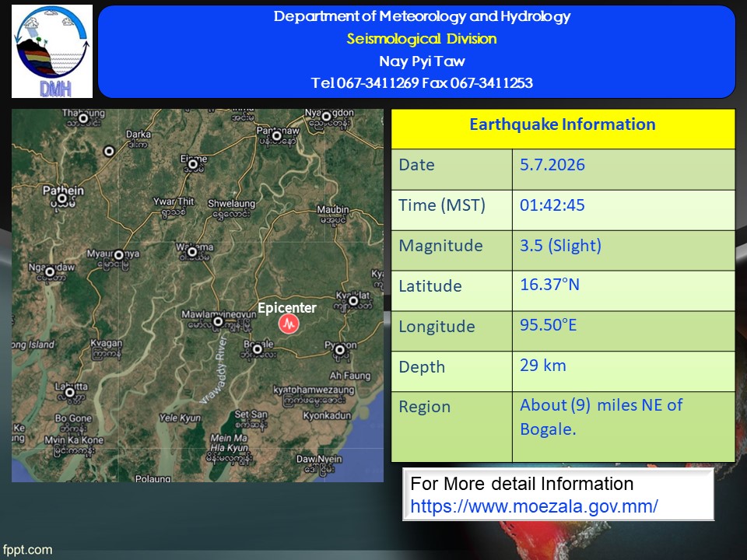The width and height of the screenshot is (747, 560).
Task: Select the Bogale town marker
Action: [258, 349]
